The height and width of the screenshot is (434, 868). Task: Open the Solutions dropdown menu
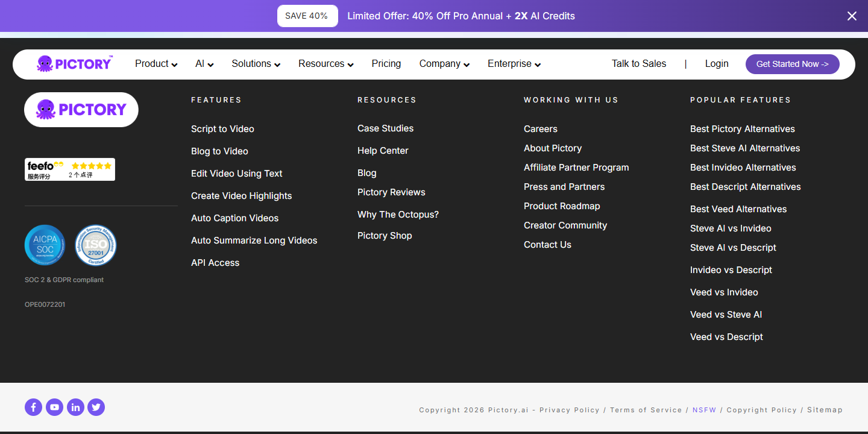[x=256, y=64]
